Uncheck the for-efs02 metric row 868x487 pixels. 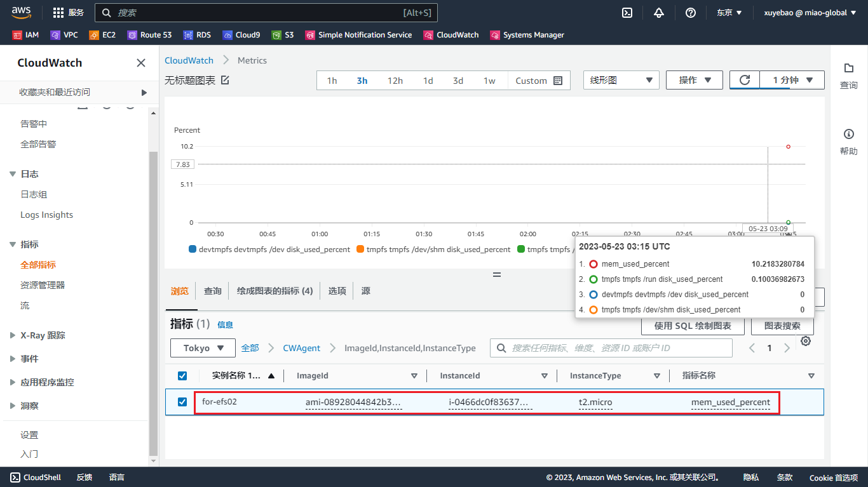[x=182, y=402]
